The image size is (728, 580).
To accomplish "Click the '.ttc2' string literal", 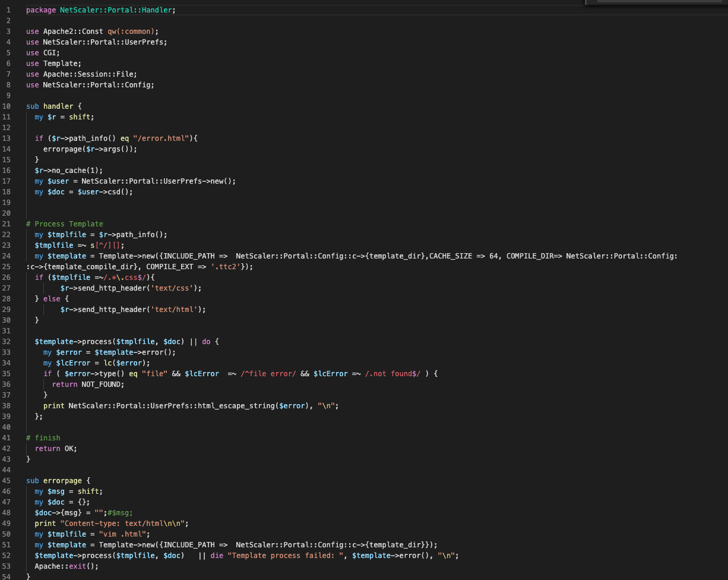I will pyautogui.click(x=227, y=267).
